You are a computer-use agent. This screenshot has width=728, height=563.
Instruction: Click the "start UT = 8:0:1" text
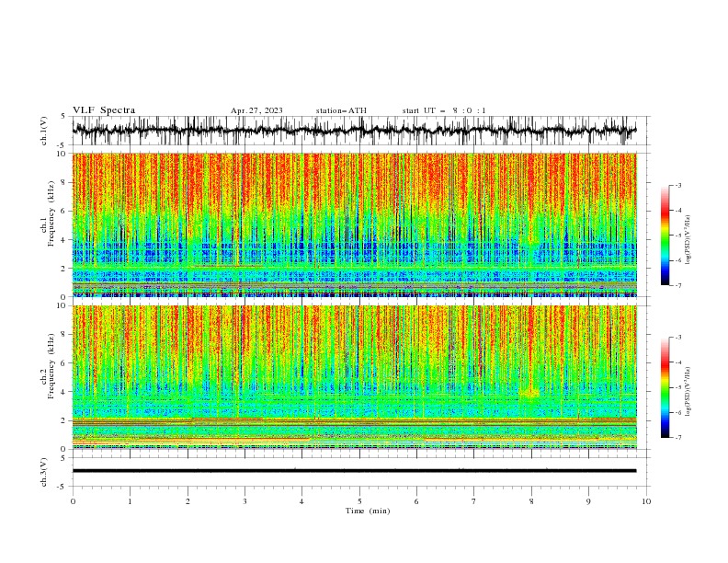tap(444, 110)
